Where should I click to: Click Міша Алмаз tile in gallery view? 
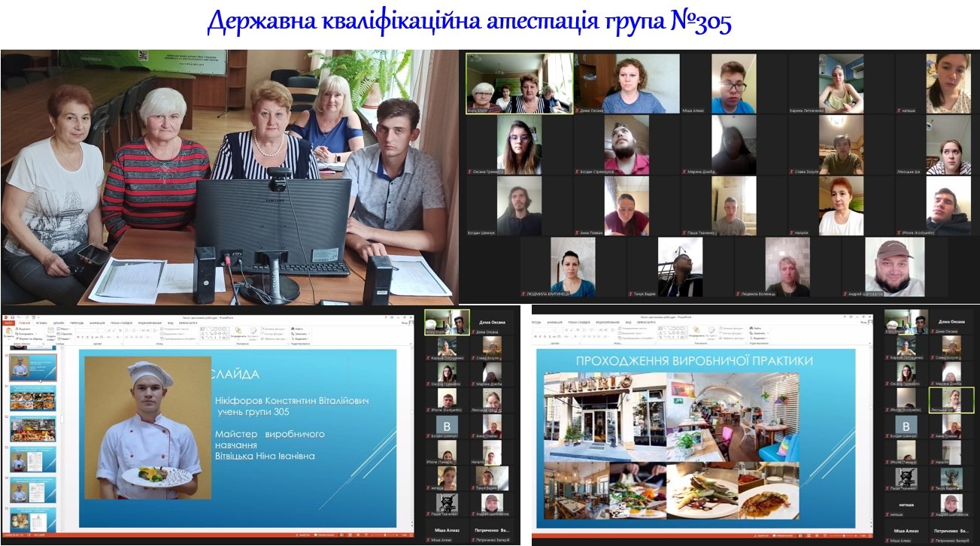coord(733,83)
